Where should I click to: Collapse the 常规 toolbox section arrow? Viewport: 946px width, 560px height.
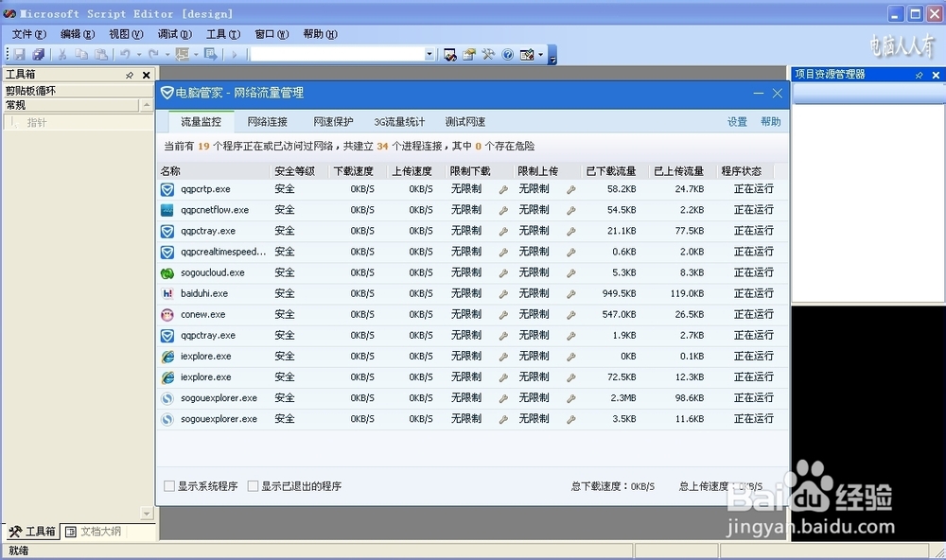147,105
